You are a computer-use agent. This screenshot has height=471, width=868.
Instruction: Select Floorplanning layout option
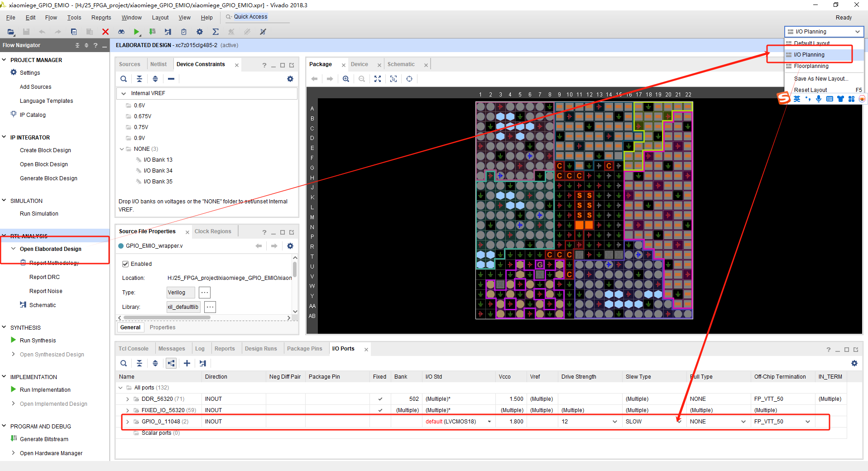click(811, 66)
